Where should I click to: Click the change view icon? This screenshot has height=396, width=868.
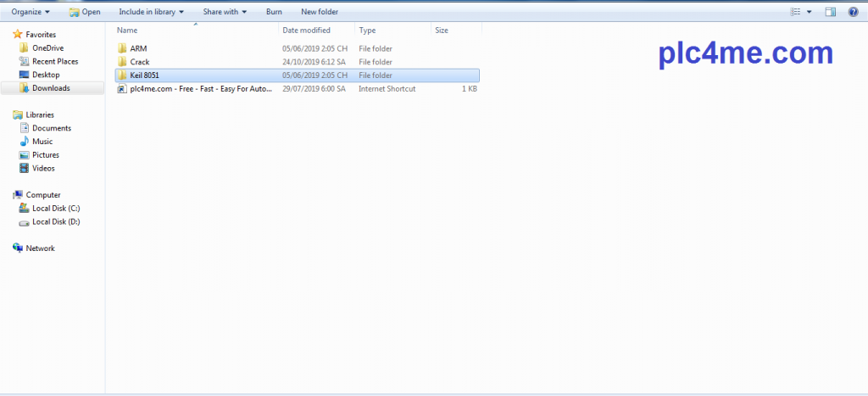pos(795,12)
